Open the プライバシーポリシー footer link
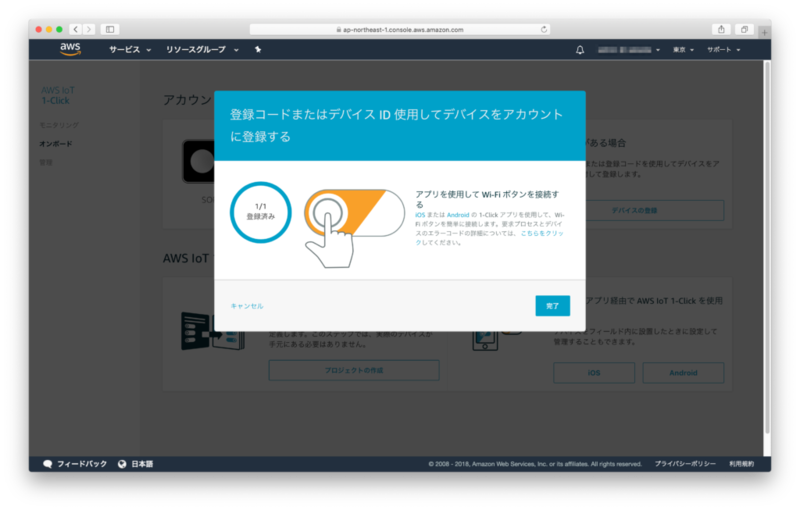The height and width of the screenshot is (510, 800). click(685, 464)
